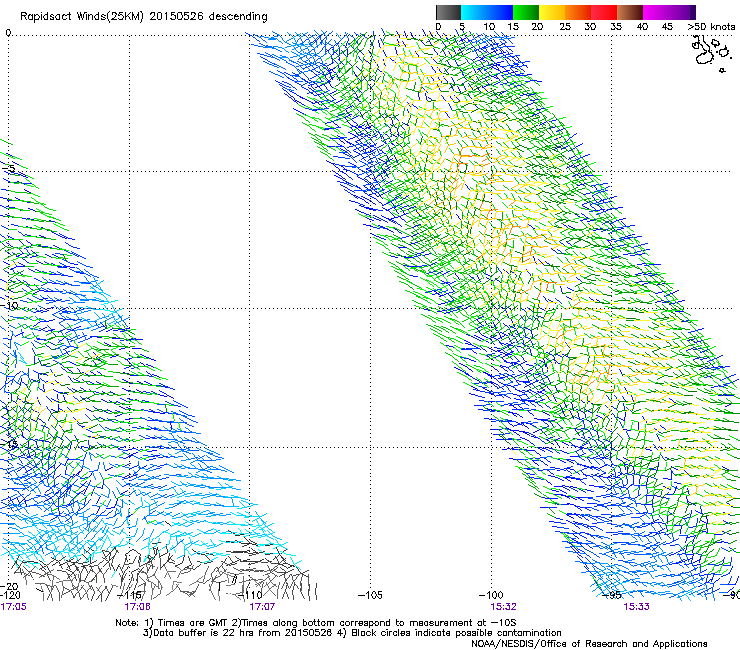
Task: Select the red 30-35 knots legend swatch
Action: (x=604, y=12)
